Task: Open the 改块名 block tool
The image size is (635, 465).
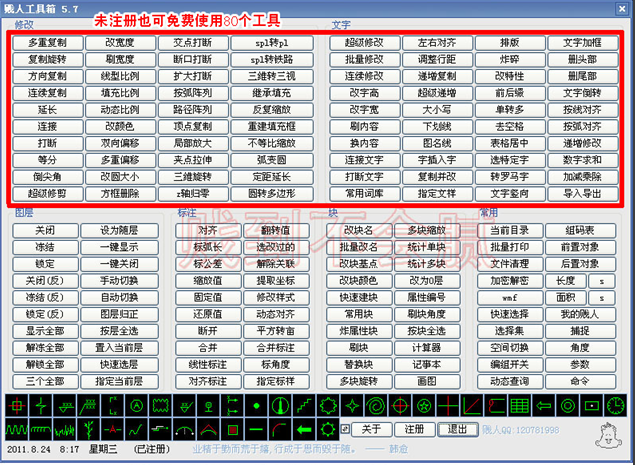Action: (359, 231)
